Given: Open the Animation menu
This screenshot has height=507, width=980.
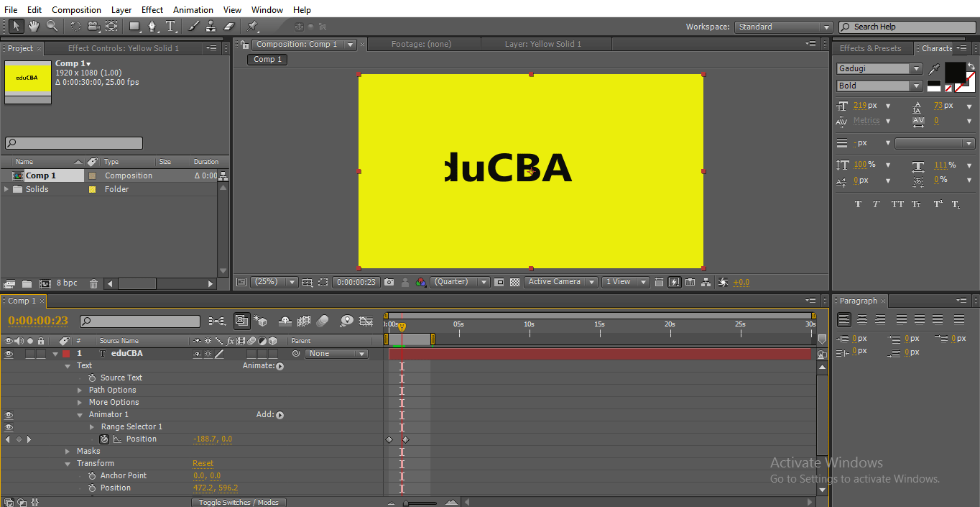Looking at the screenshot, I should (193, 10).
